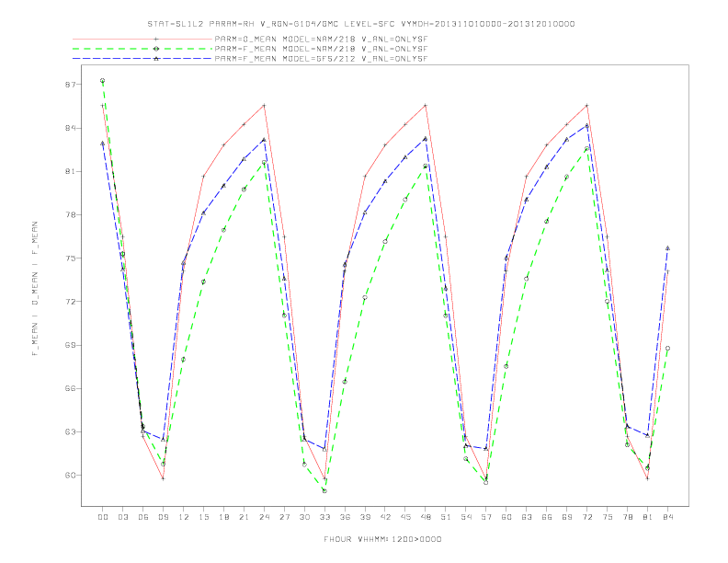728x563 pixels.
Task: Click x-axis forecast hour label 30
Action: (x=304, y=517)
